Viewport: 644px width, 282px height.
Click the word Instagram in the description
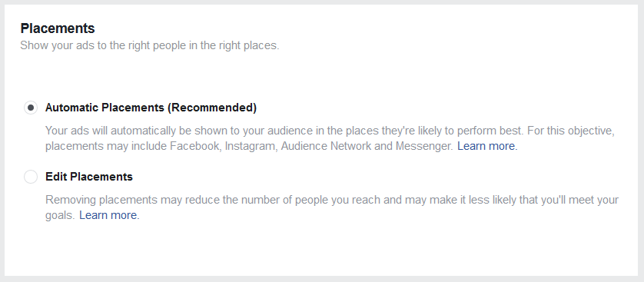[251, 147]
